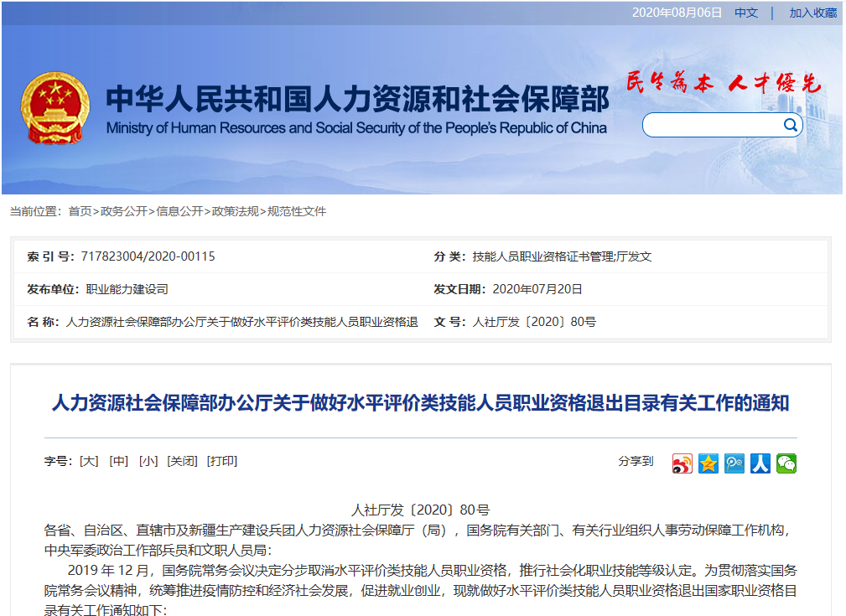Share to QQ Zone via star icon

pos(708,463)
